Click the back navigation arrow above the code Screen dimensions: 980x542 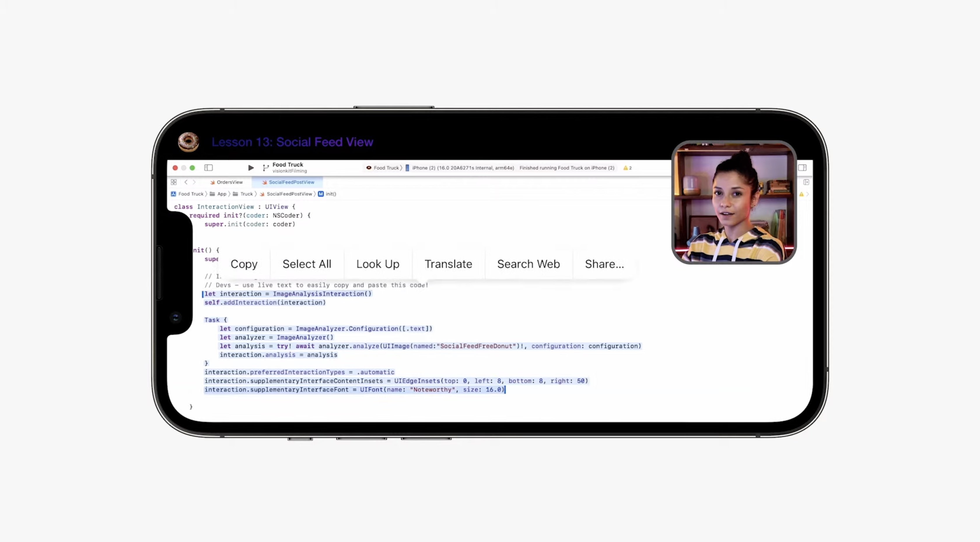186,182
